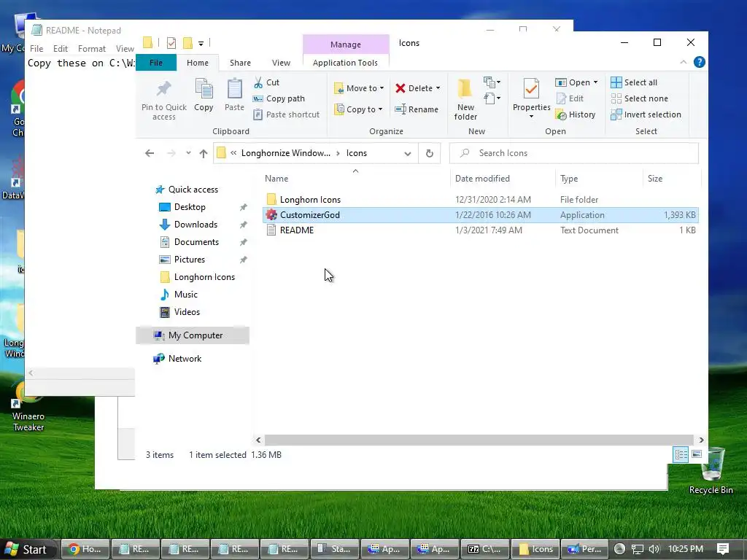Click Winaero Tweaker desktop shortcut

point(28,407)
